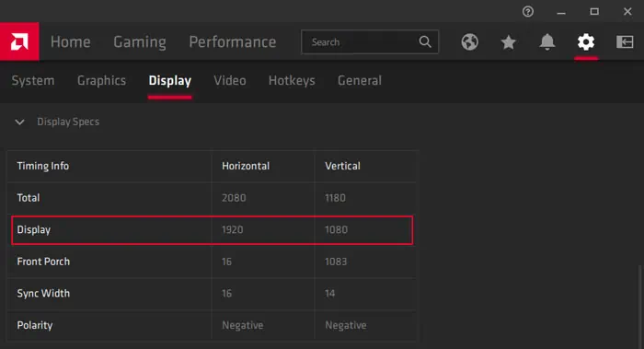
Task: Click the vertical scrollbar on the right
Action: 639,307
